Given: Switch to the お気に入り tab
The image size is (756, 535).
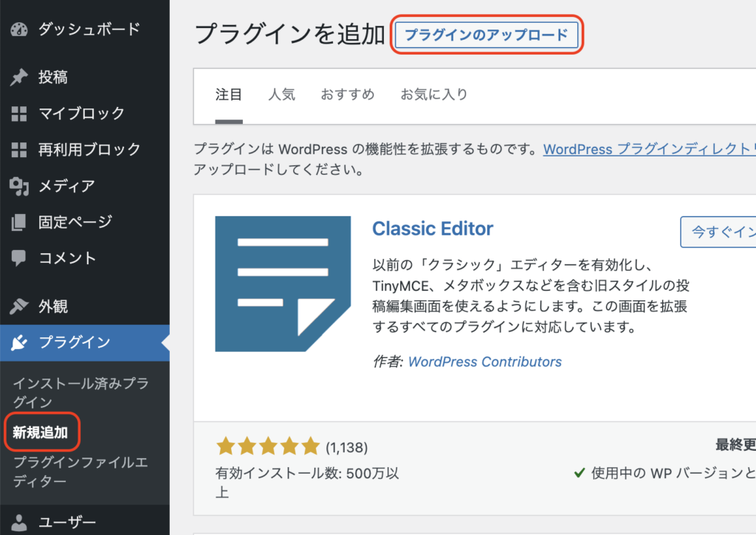Looking at the screenshot, I should point(434,94).
